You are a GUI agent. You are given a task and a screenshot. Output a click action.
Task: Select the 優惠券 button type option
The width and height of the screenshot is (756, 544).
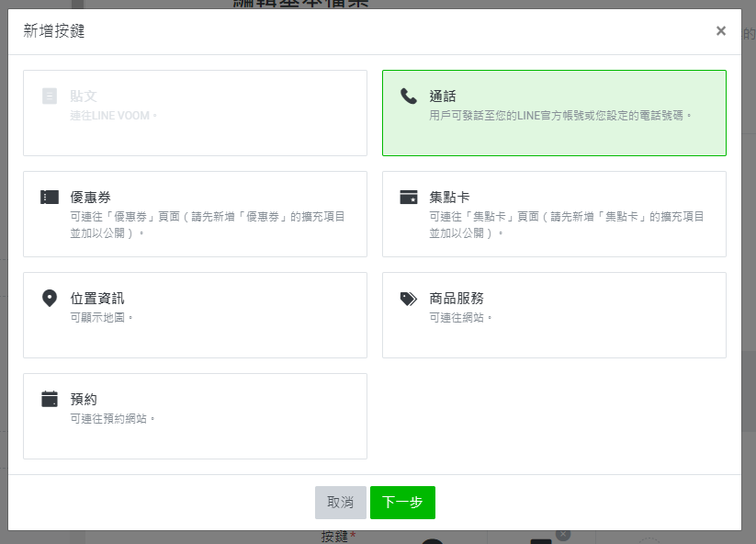195,213
